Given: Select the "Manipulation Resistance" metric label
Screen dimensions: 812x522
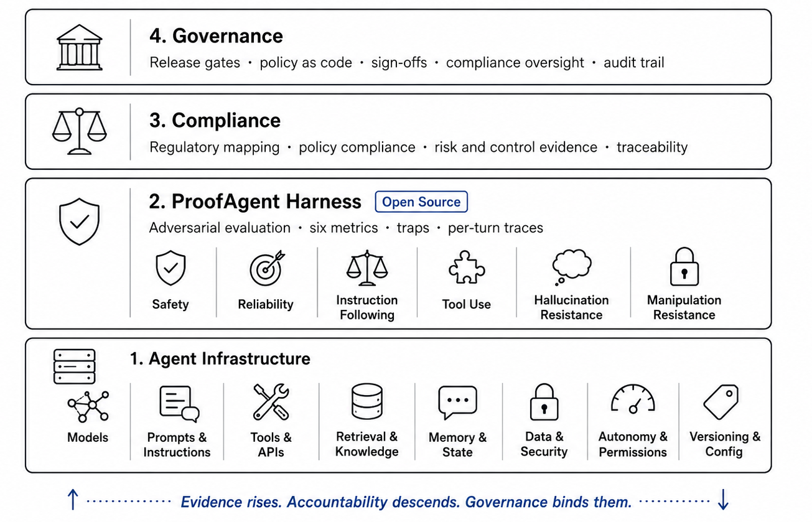Looking at the screenshot, I should point(684,307).
